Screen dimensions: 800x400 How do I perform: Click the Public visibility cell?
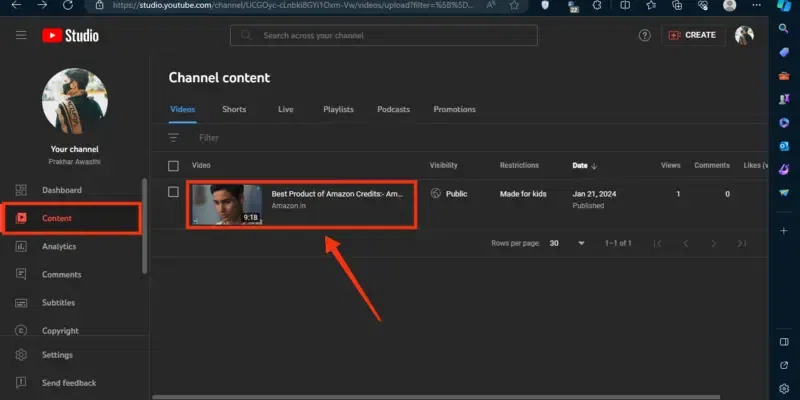point(449,194)
